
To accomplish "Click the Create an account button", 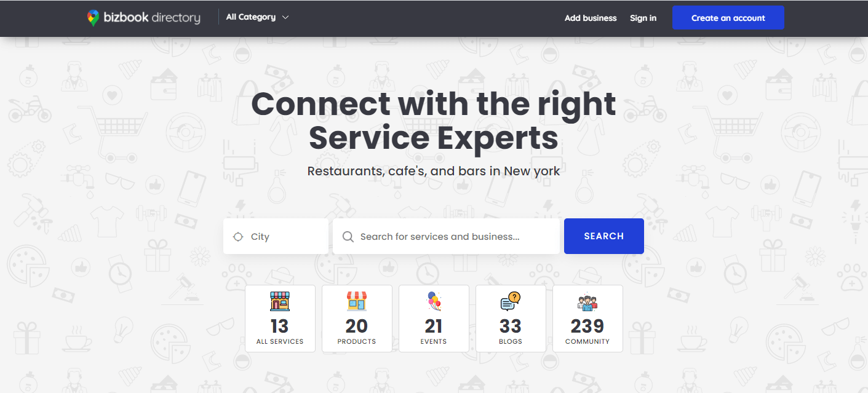I will pos(728,18).
